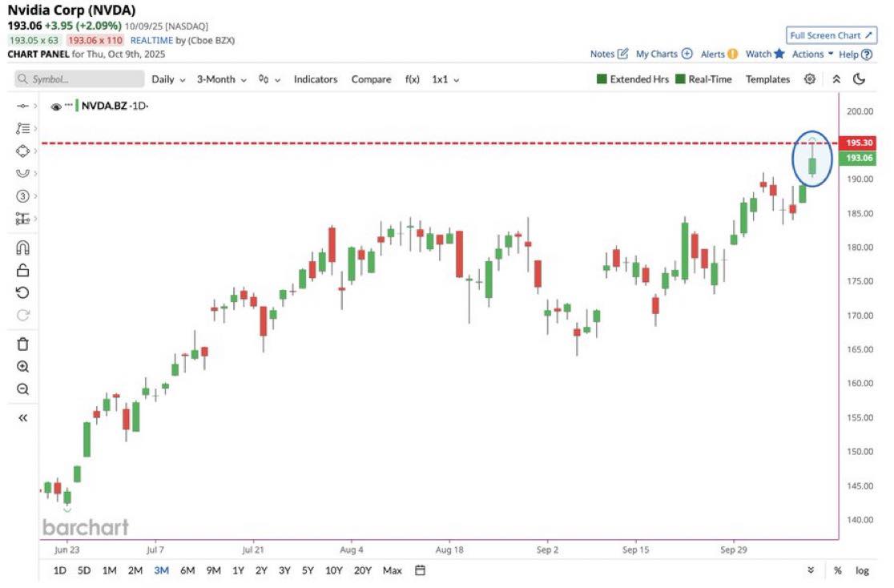Zoom out of the chart

pos(22,389)
